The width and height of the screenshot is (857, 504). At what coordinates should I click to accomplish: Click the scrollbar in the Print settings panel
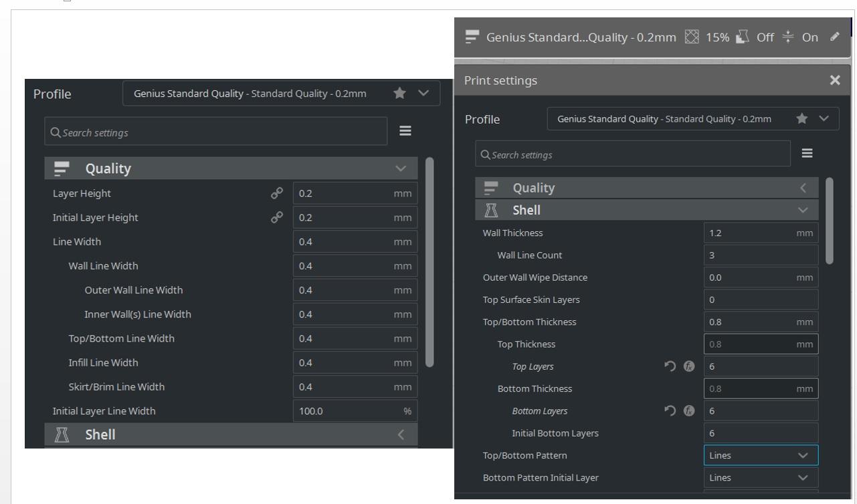(x=830, y=221)
